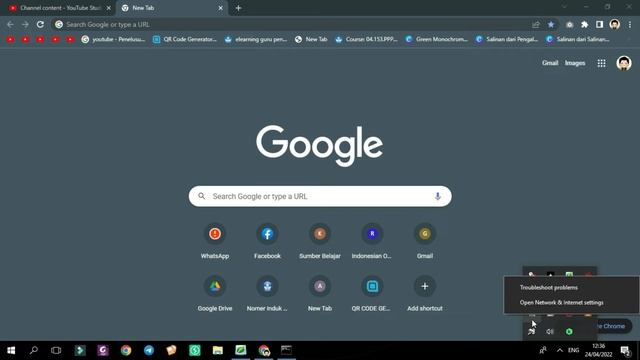Click the browser forward arrow
Image resolution: width=640 pixels, height=360 pixels.
coord(25,24)
